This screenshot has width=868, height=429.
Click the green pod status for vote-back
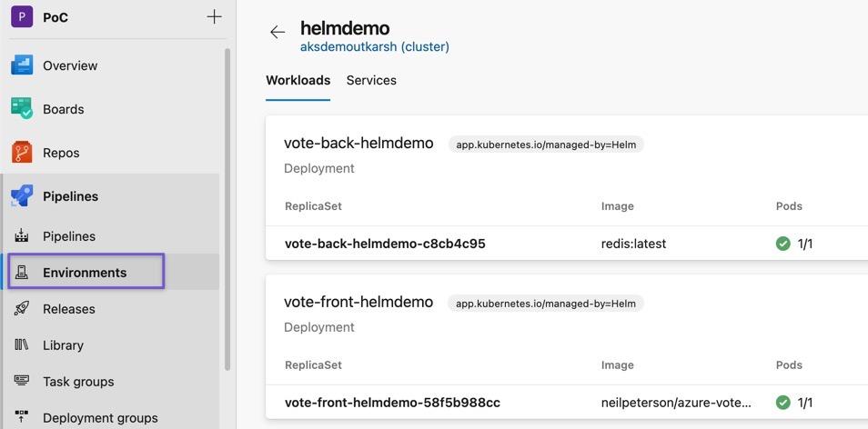pyautogui.click(x=782, y=244)
